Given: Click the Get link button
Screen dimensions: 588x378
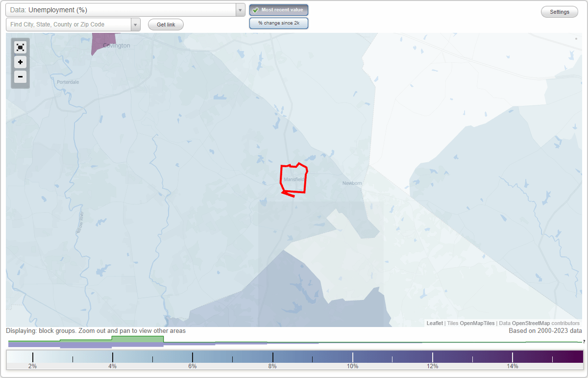Looking at the screenshot, I should click(x=165, y=24).
